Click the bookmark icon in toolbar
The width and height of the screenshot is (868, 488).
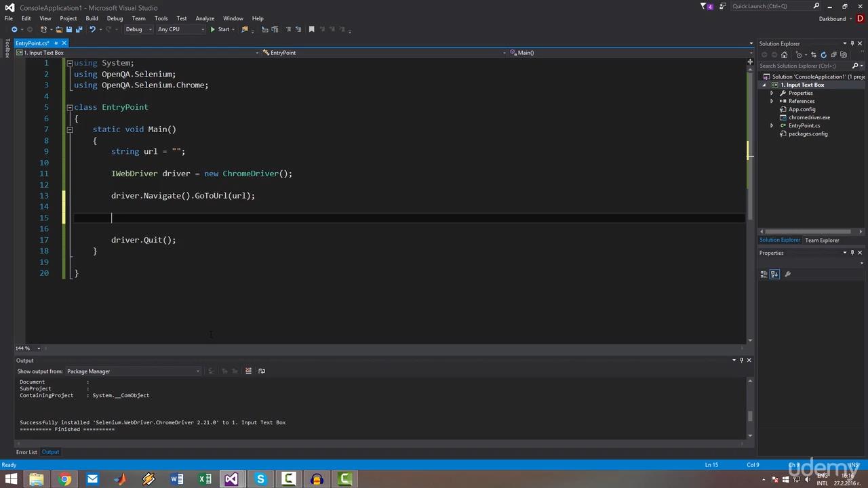pos(311,29)
